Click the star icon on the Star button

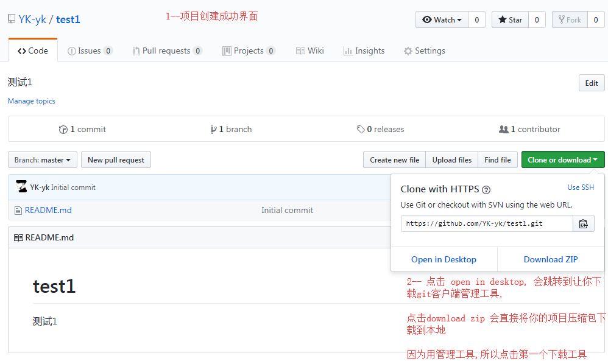[503, 19]
